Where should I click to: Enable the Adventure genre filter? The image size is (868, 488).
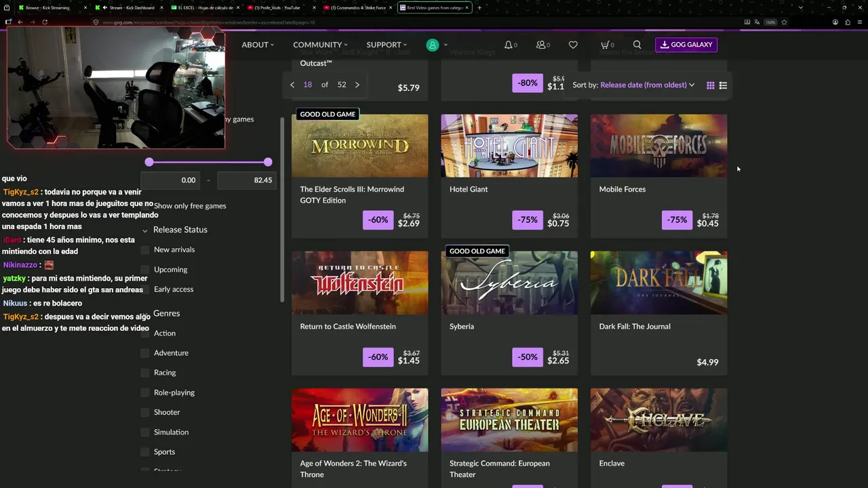(144, 353)
